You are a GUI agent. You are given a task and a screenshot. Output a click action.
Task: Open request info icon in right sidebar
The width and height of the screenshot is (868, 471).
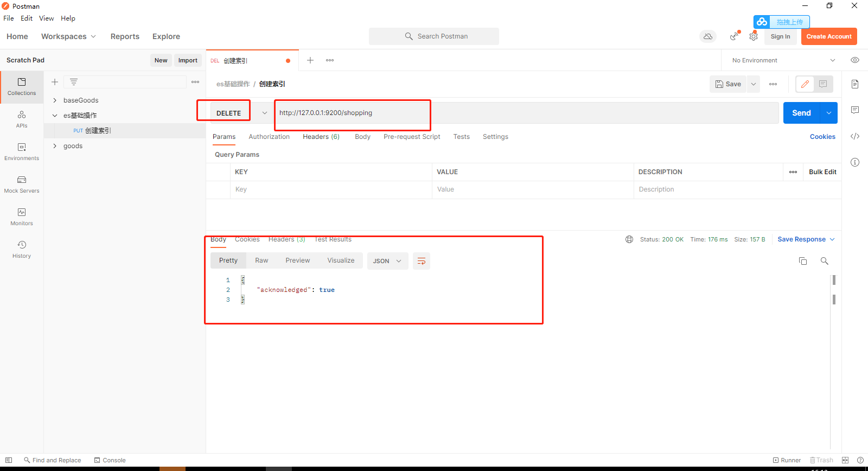(x=855, y=162)
